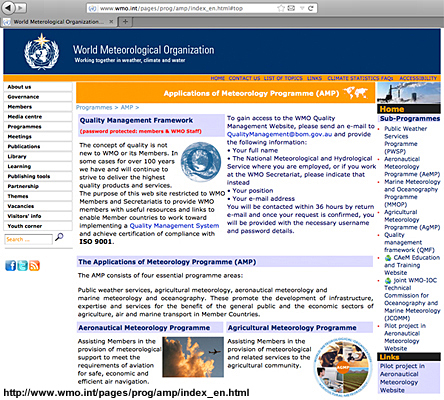Open the Members menu item
The image size is (444, 400).
(38, 107)
